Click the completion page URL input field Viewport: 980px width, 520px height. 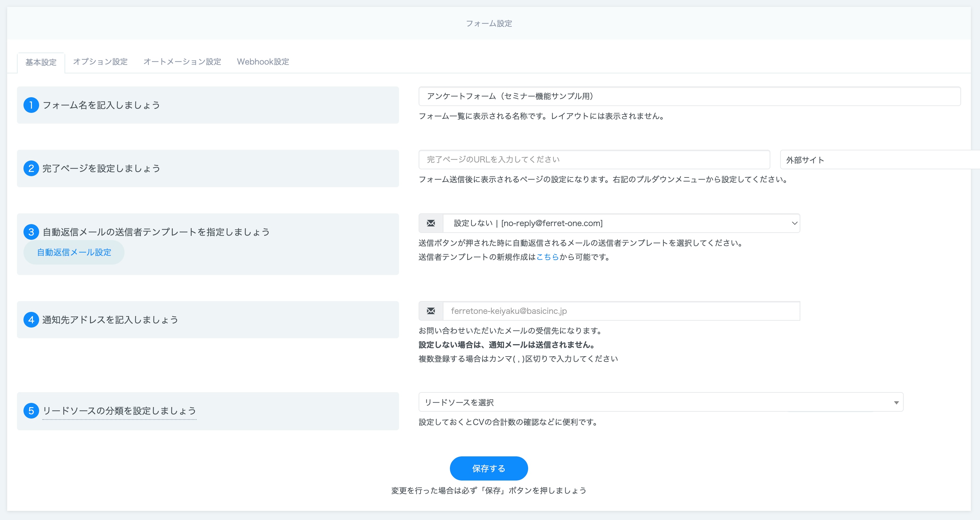[594, 160]
